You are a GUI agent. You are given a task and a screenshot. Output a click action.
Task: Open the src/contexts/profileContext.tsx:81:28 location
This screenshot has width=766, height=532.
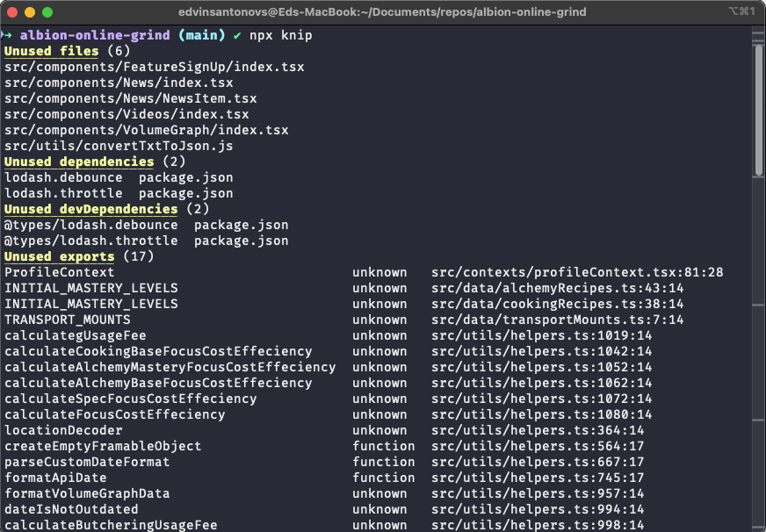tap(577, 272)
